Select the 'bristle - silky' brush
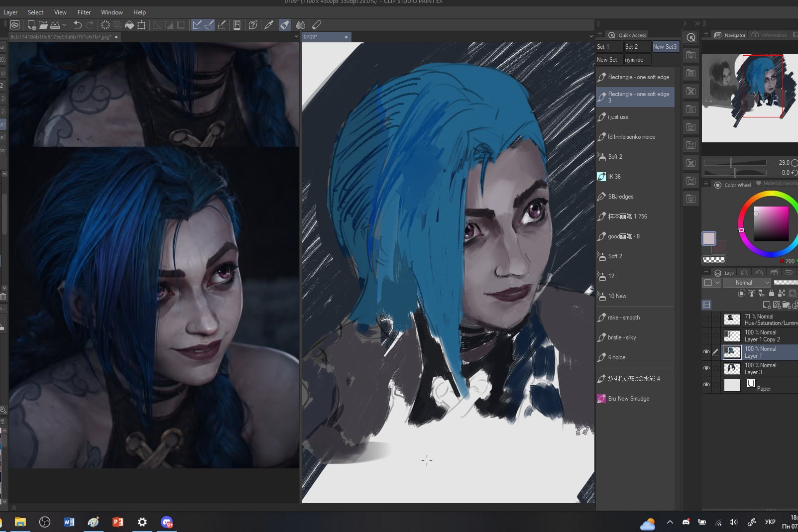 635,337
